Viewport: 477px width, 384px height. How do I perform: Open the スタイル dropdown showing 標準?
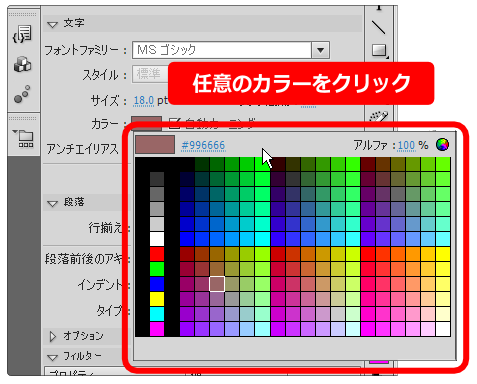point(150,74)
